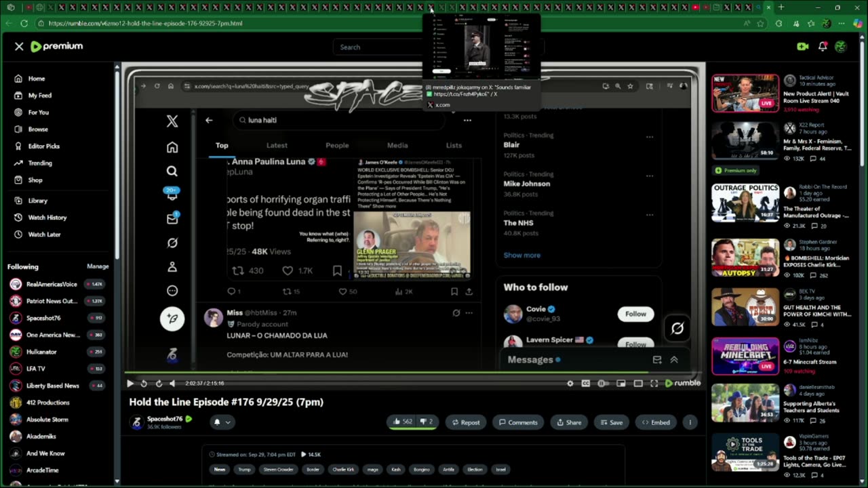Image resolution: width=868 pixels, height=488 pixels.
Task: Open Library in the sidebar
Action: (x=38, y=201)
